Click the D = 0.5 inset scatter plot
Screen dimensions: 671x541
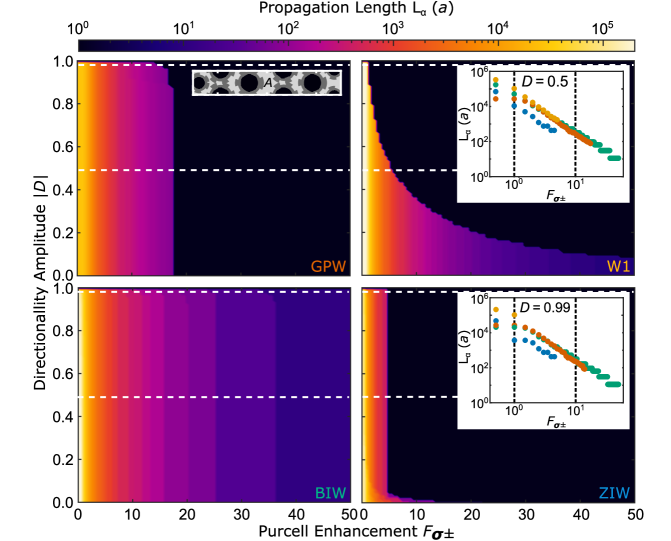coord(558,124)
